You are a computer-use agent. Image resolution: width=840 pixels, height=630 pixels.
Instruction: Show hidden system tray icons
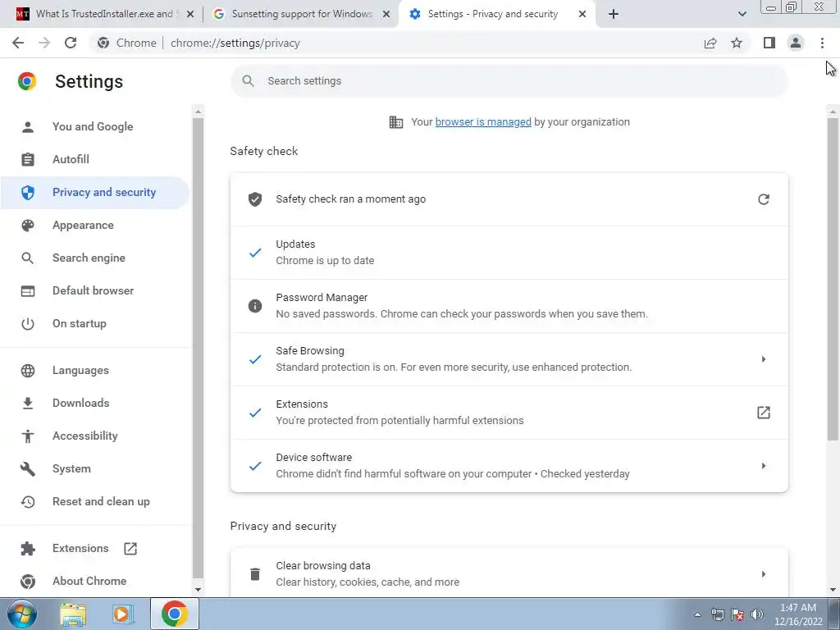coord(697,614)
